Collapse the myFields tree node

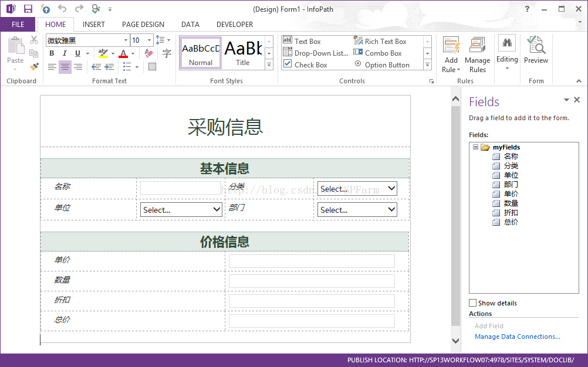click(x=475, y=147)
